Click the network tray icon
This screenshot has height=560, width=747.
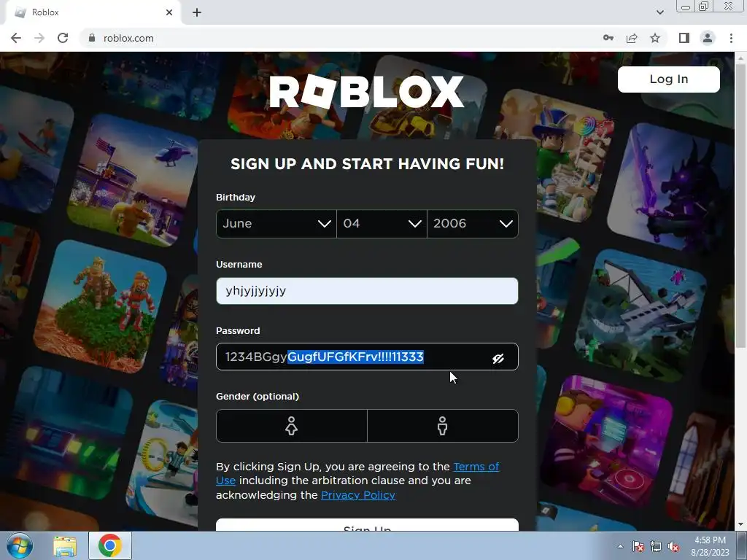coord(656,546)
